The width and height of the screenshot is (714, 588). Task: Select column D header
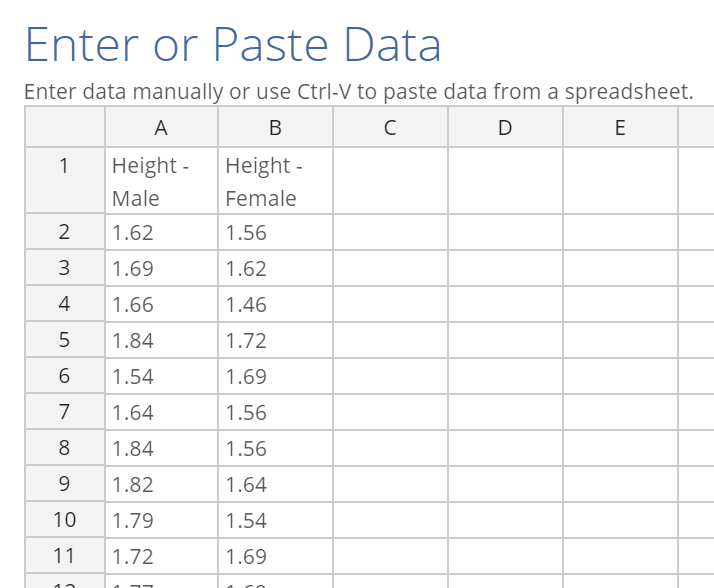tap(505, 127)
